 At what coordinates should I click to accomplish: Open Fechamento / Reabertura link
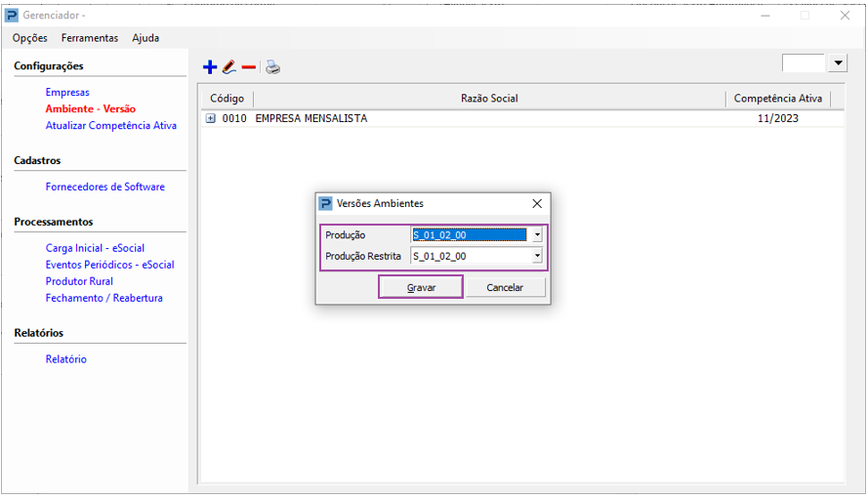tap(104, 298)
